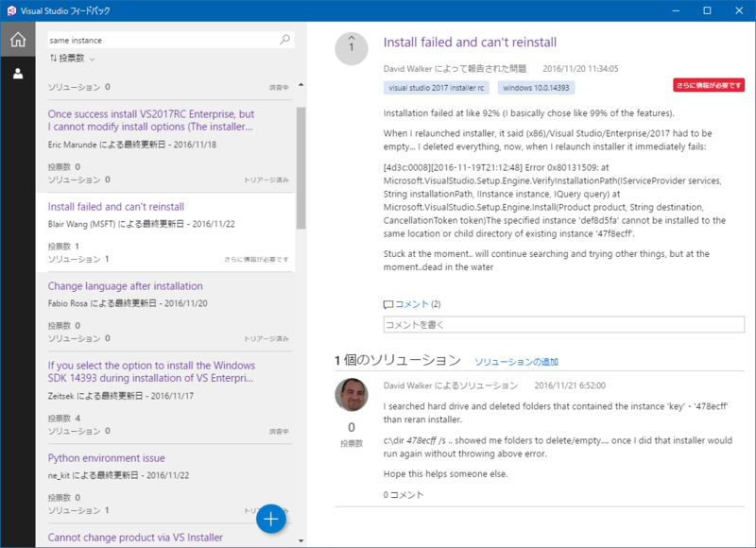Click the comment bubble icon

click(x=388, y=304)
